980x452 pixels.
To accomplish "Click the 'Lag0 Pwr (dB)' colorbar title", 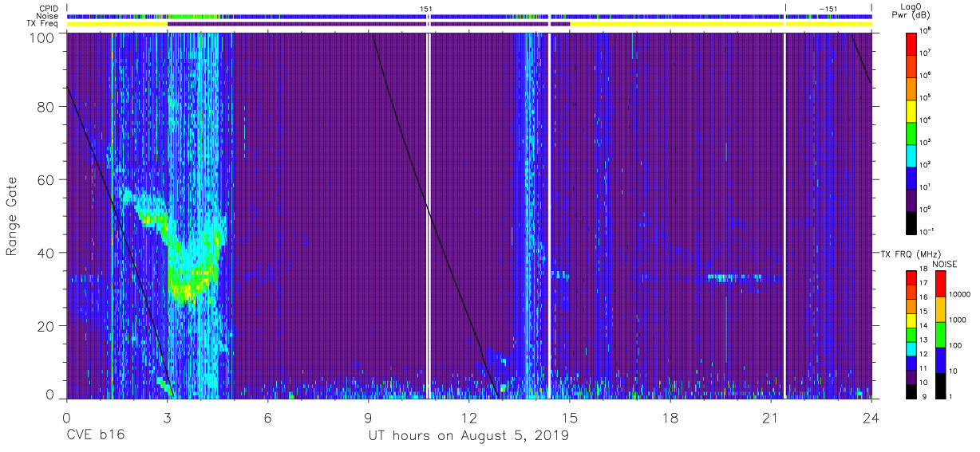I will pyautogui.click(x=913, y=13).
